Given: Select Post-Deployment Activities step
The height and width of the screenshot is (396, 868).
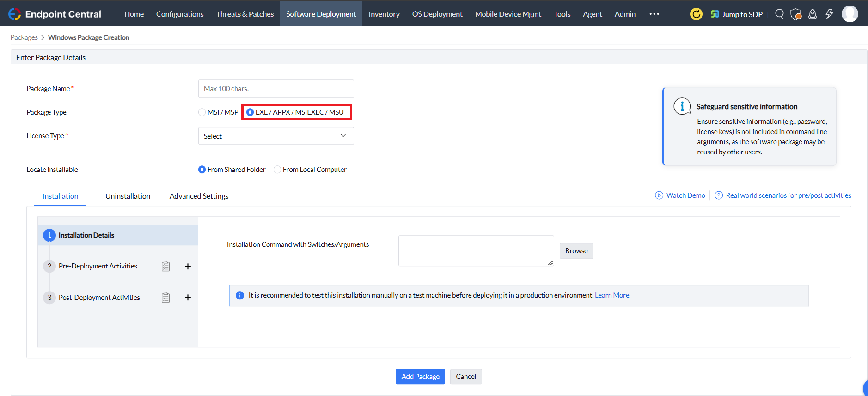Looking at the screenshot, I should click(x=99, y=298).
